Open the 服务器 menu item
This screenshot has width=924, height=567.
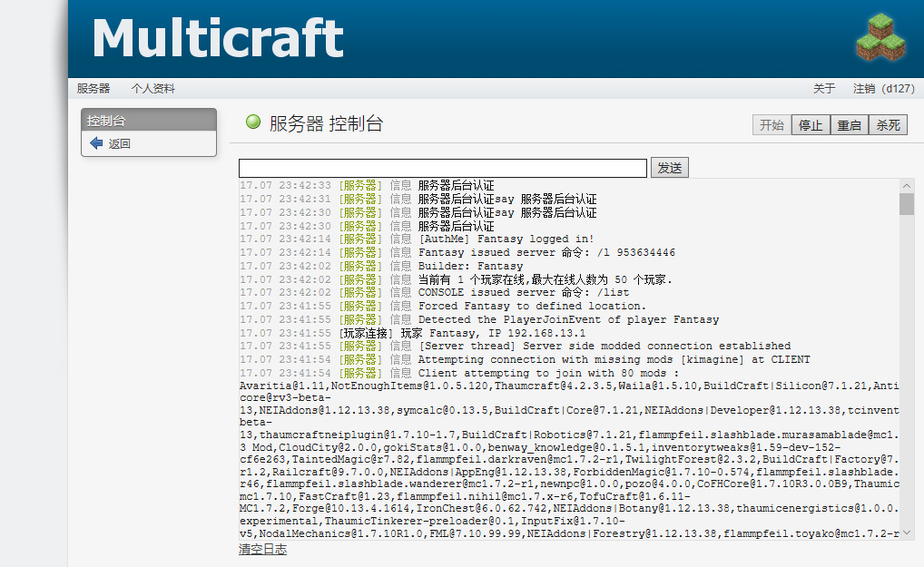point(93,88)
